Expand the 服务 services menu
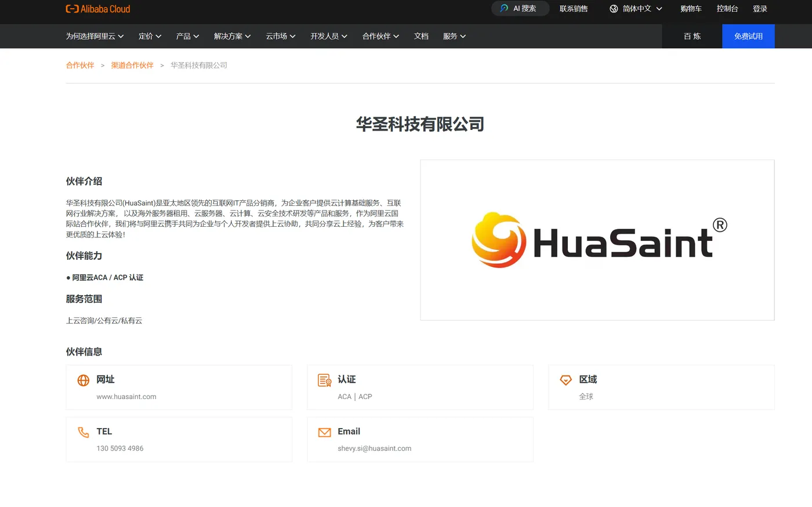This screenshot has width=812, height=507. click(x=454, y=36)
